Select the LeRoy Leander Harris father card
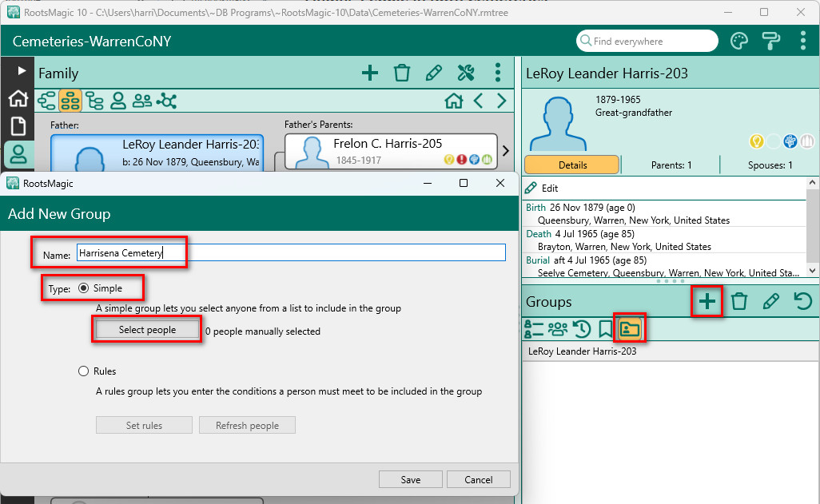 point(157,152)
